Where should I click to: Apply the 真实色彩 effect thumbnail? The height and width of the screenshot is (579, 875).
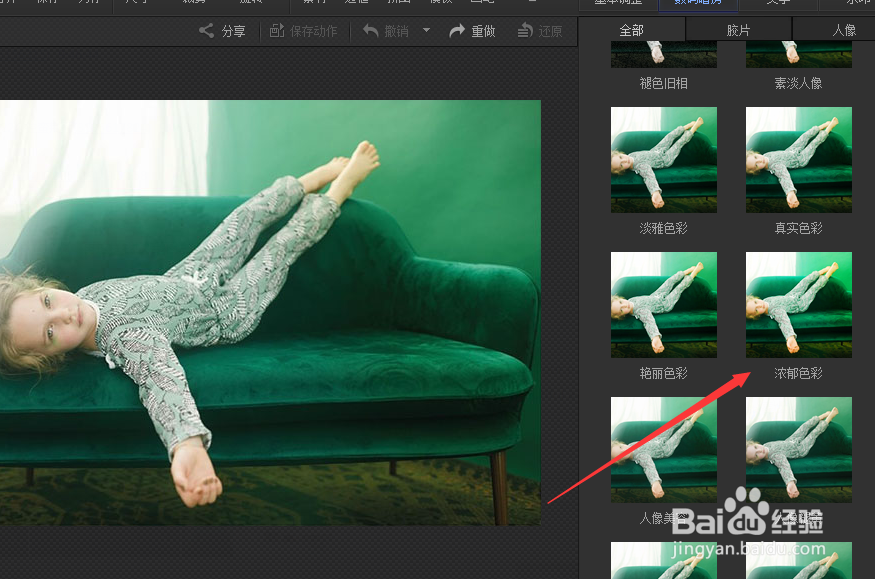[x=799, y=160]
